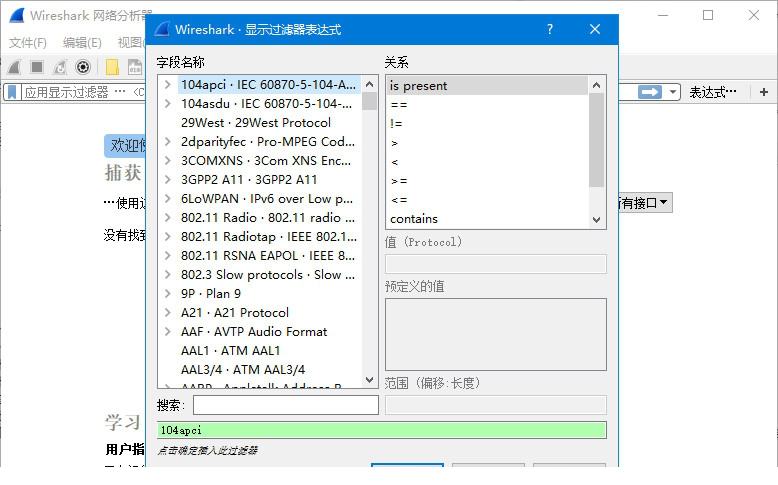
Task: Click the restart capture toolbar icon
Action: pos(60,67)
